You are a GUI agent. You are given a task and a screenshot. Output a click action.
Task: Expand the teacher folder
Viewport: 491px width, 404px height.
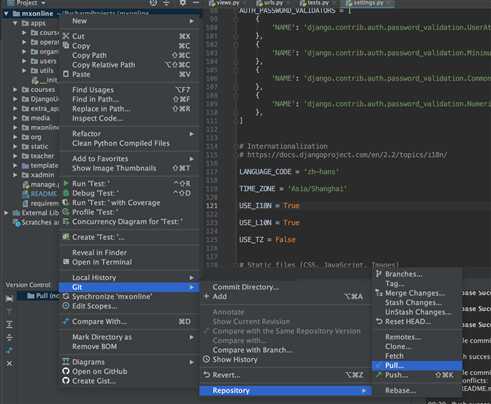tap(15, 156)
